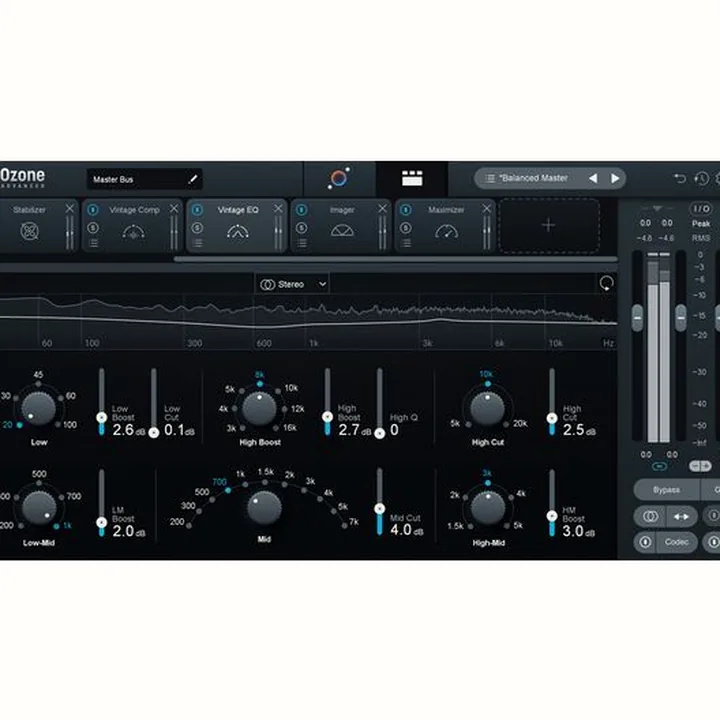Open Vintage Comp module preset list
Image resolution: width=720 pixels, height=720 pixels.
pos(93,243)
